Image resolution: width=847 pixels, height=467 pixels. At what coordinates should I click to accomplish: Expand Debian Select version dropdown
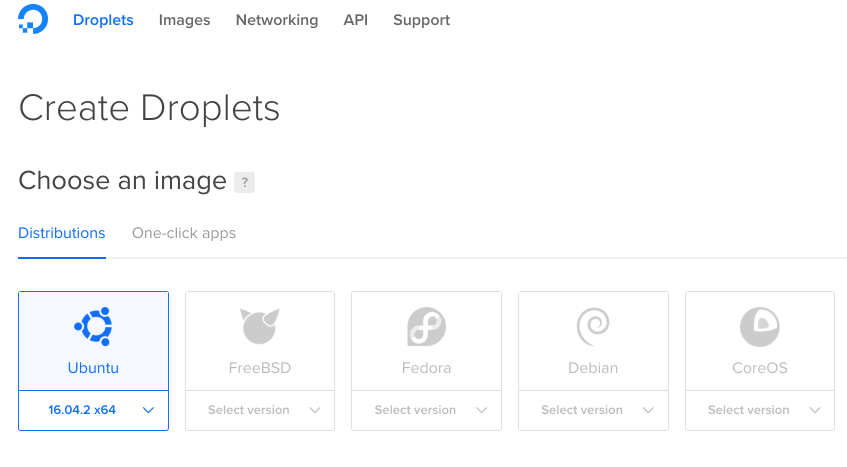(593, 410)
